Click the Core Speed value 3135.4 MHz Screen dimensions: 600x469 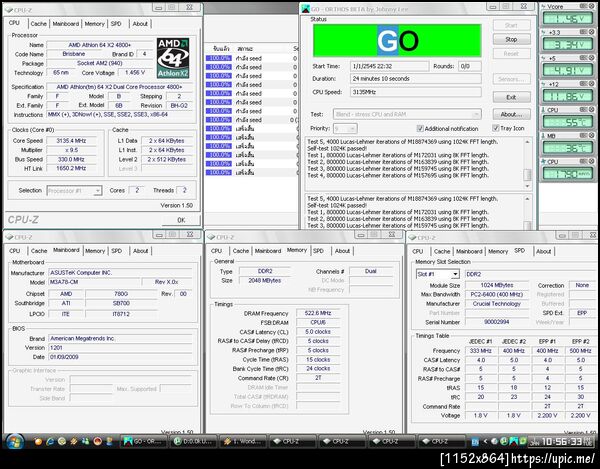tap(71, 141)
